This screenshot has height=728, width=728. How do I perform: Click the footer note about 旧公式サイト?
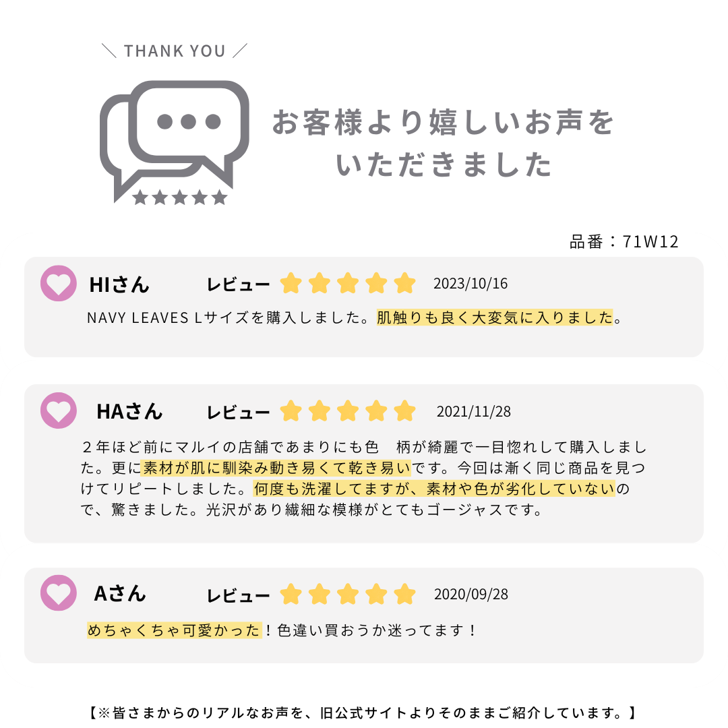click(363, 712)
